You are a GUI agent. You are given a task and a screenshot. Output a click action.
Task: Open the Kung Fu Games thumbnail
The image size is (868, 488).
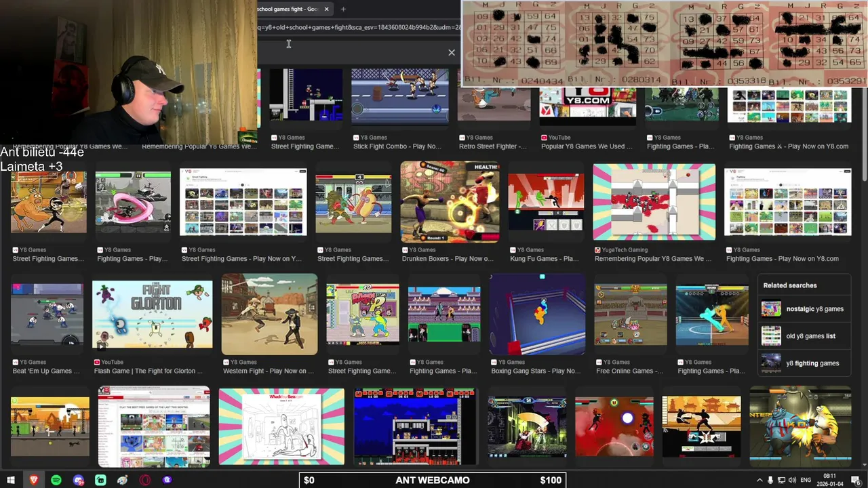pyautogui.click(x=546, y=202)
